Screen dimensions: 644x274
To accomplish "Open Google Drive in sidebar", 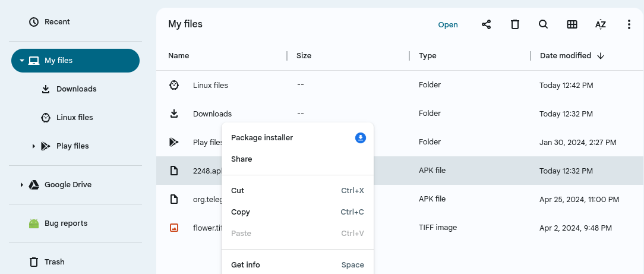I will click(68, 185).
